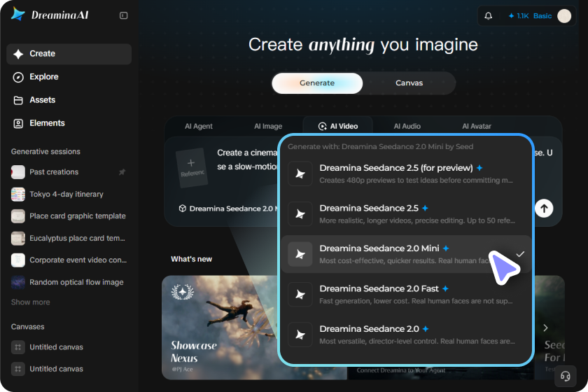Image resolution: width=588 pixels, height=392 pixels.
Task: Open Corporate event video session
Action: point(69,260)
